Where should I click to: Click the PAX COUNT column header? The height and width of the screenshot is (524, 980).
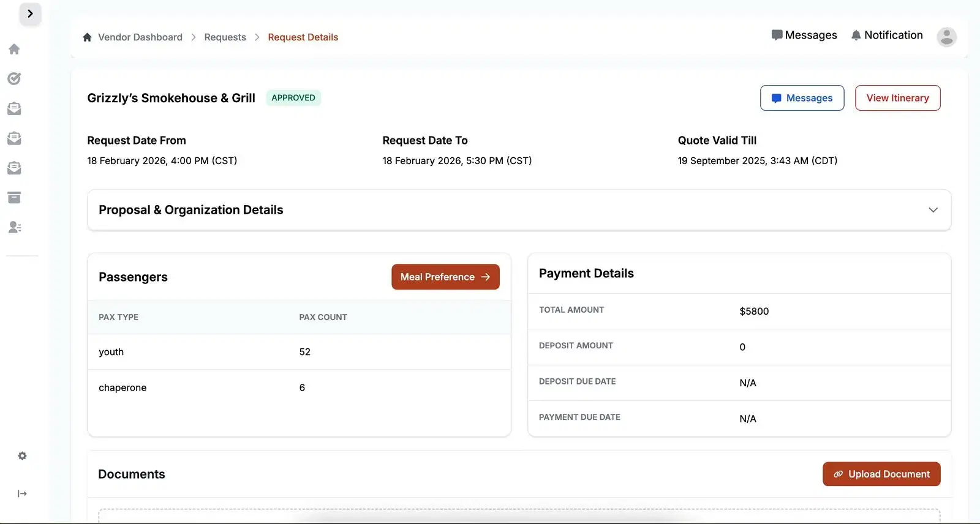323,317
